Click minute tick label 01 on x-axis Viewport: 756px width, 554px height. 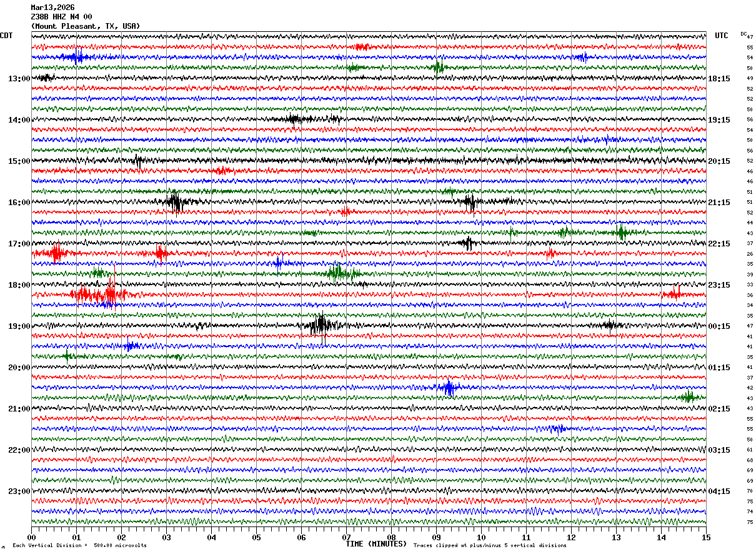[76, 537]
